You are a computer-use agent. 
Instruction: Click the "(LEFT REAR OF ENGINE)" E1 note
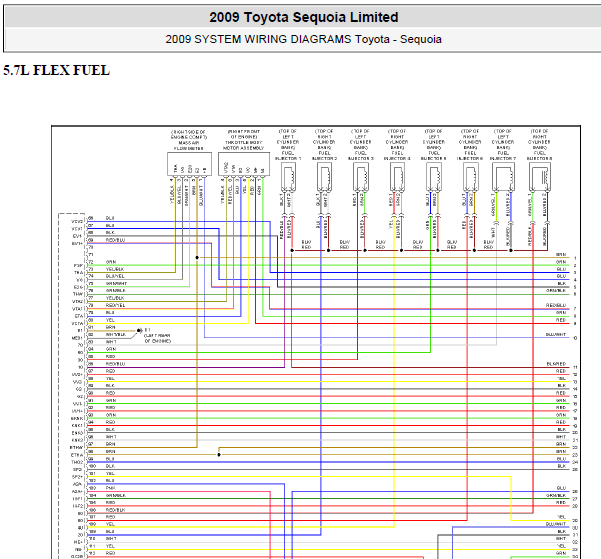click(x=157, y=338)
